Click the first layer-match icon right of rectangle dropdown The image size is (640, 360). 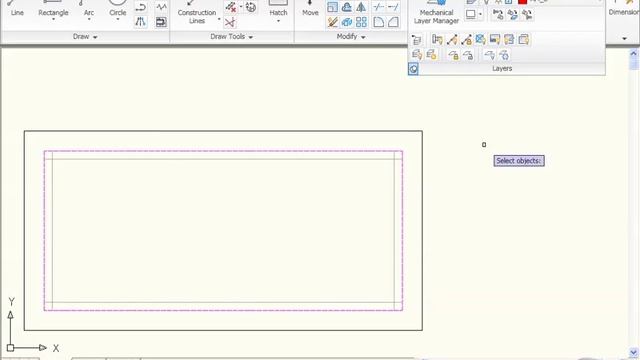point(498,15)
